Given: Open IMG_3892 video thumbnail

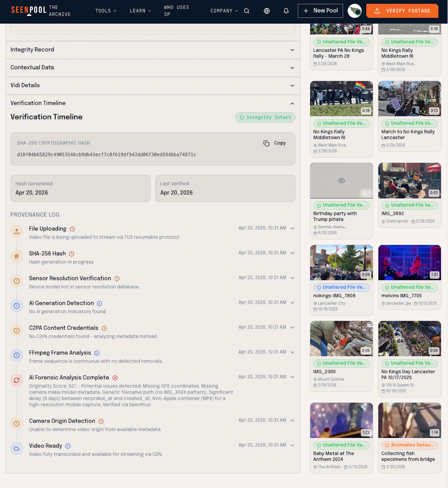Looking at the screenshot, I should point(409,181).
